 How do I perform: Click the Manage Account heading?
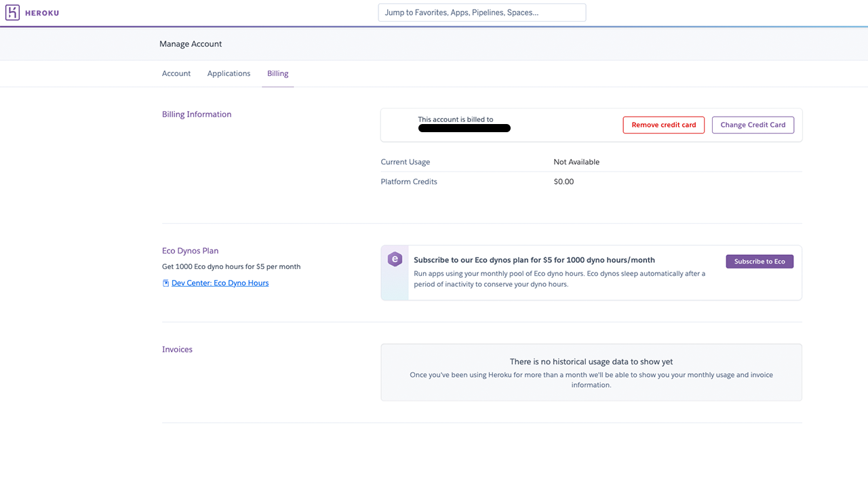pyautogui.click(x=191, y=44)
